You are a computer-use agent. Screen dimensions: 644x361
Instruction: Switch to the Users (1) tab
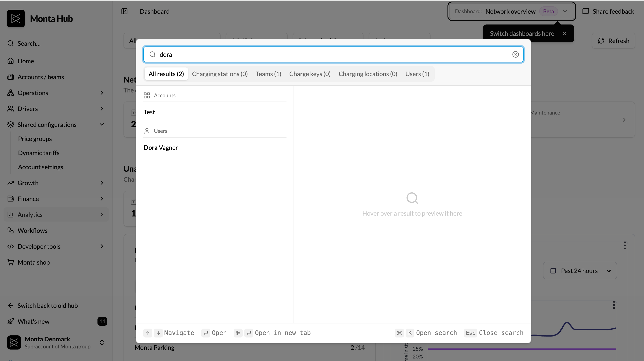click(417, 74)
